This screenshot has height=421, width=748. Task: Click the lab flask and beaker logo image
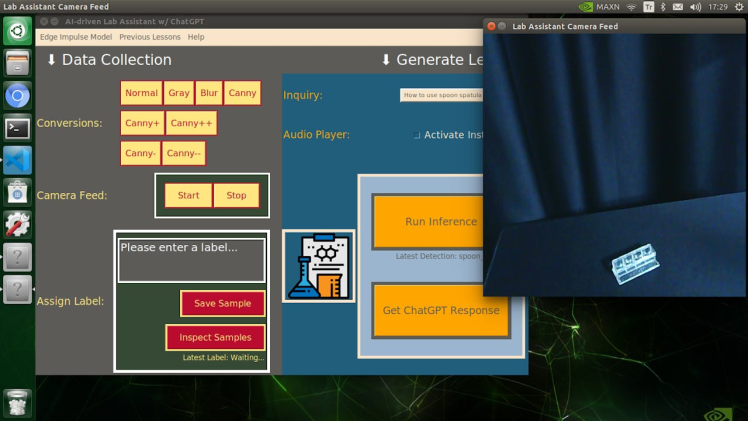pos(319,266)
